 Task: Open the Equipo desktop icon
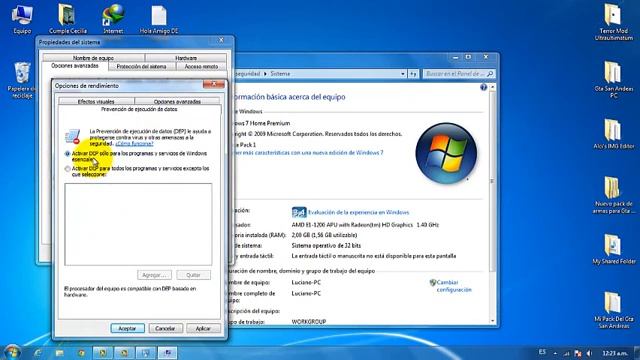22,18
